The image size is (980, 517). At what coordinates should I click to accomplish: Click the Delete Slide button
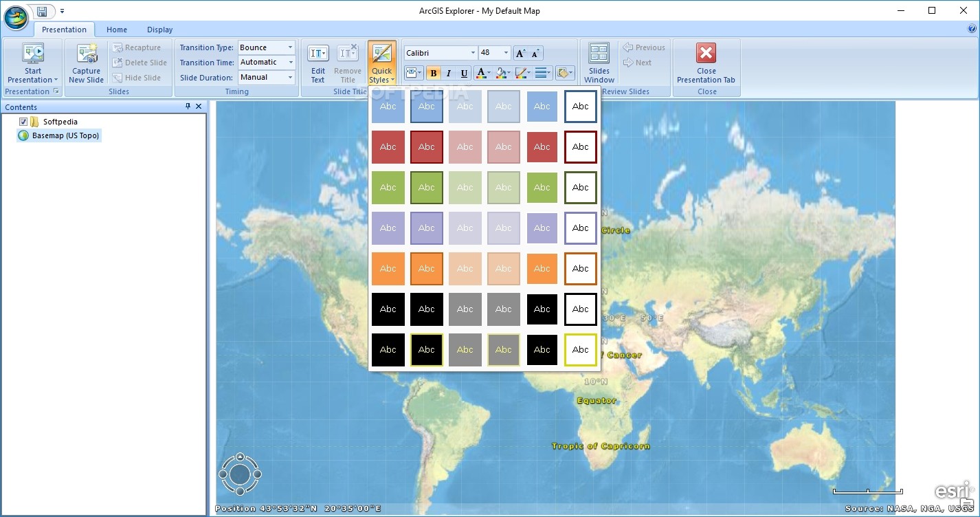pyautogui.click(x=140, y=63)
